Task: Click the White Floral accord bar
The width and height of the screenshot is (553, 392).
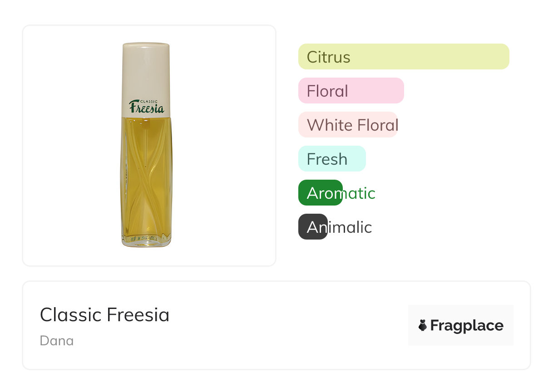Action: click(x=348, y=125)
